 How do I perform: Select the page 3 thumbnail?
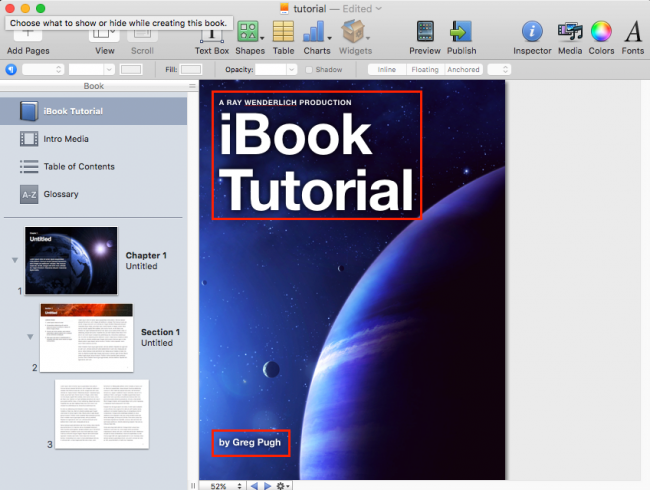tap(102, 414)
